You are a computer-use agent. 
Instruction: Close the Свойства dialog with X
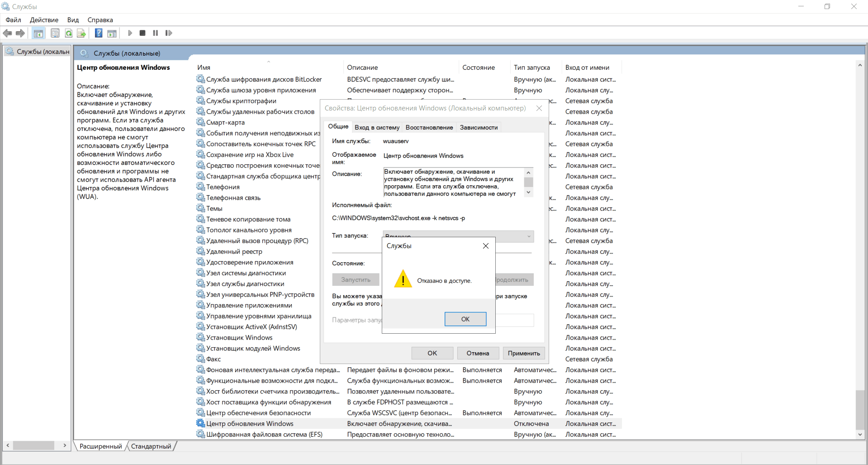[539, 108]
